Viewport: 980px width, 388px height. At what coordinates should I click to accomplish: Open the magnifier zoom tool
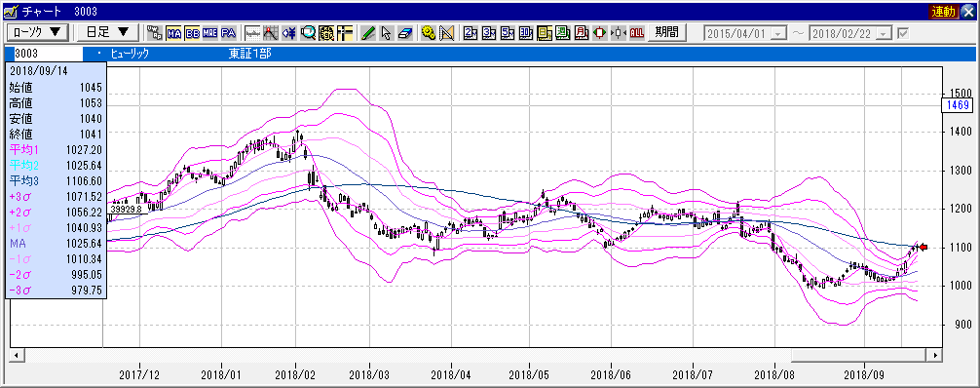pos(308,33)
